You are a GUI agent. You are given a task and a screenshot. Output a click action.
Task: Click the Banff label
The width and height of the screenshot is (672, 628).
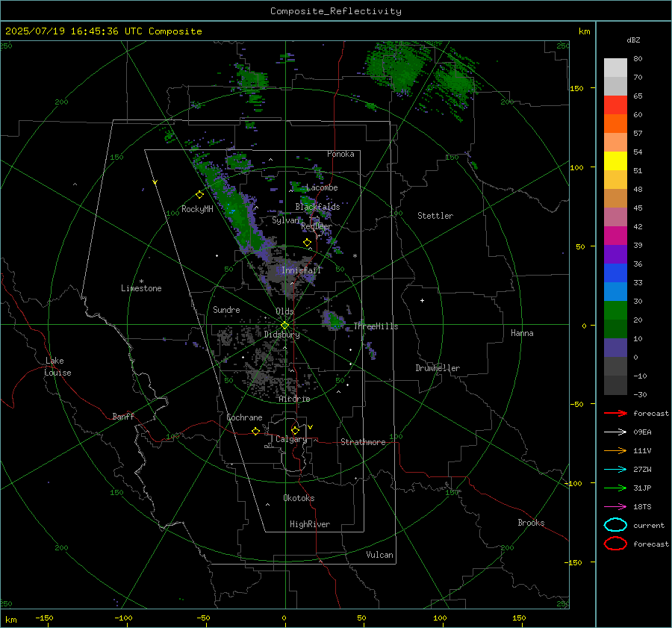coord(123,416)
